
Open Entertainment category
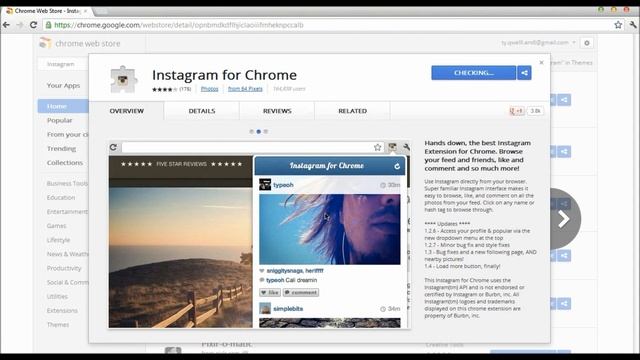point(67,212)
